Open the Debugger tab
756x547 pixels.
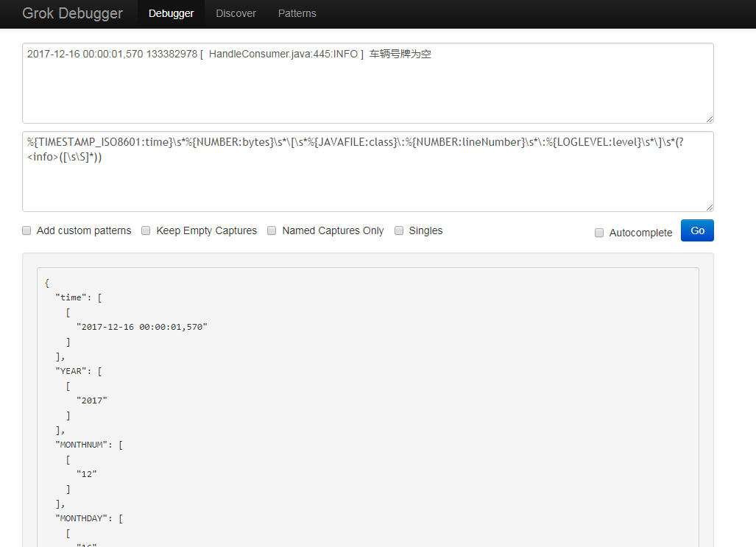(x=171, y=13)
